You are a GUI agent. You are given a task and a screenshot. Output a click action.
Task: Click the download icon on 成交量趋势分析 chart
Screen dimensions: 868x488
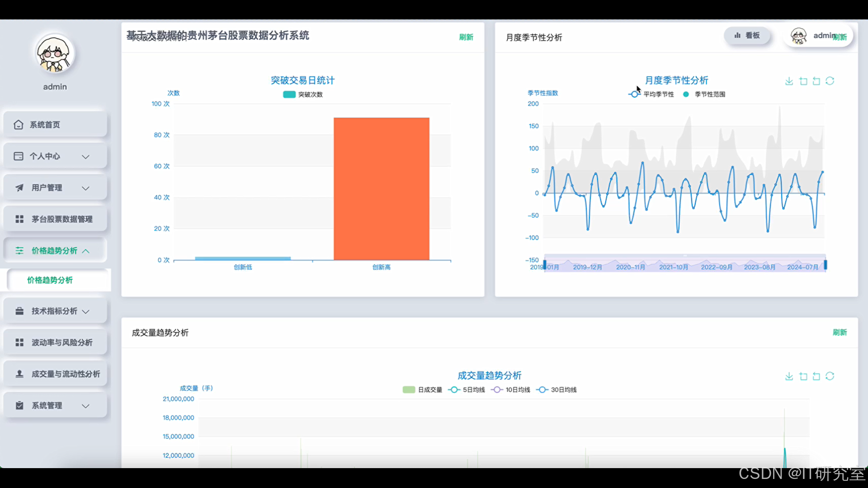click(x=789, y=376)
